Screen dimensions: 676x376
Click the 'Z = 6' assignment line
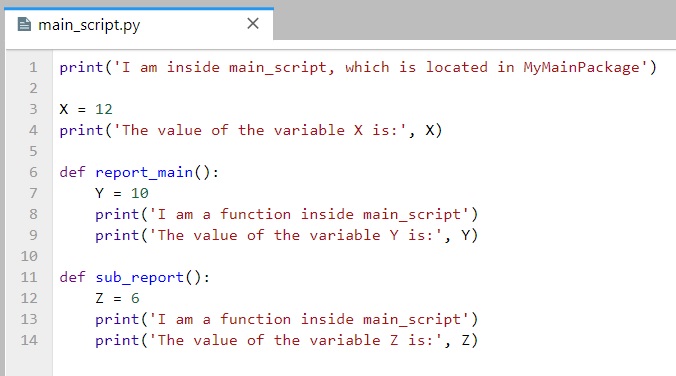pos(117,298)
